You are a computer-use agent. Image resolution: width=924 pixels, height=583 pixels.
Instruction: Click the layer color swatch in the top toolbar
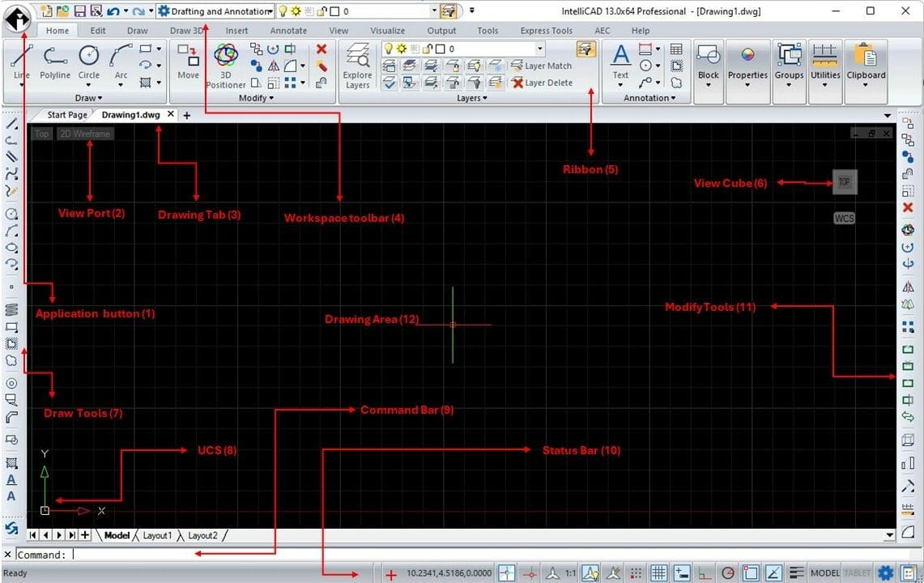pos(334,11)
